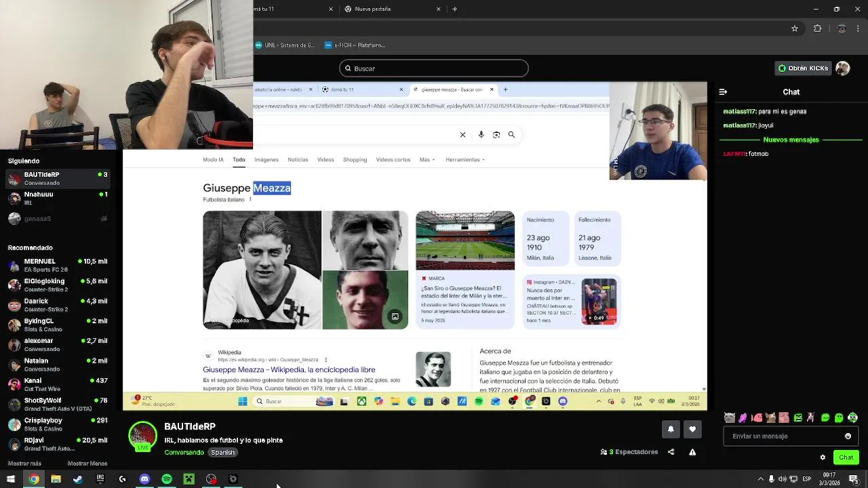Open Discord from the taskbar
Viewport: 868px width, 488px height.
(144, 479)
